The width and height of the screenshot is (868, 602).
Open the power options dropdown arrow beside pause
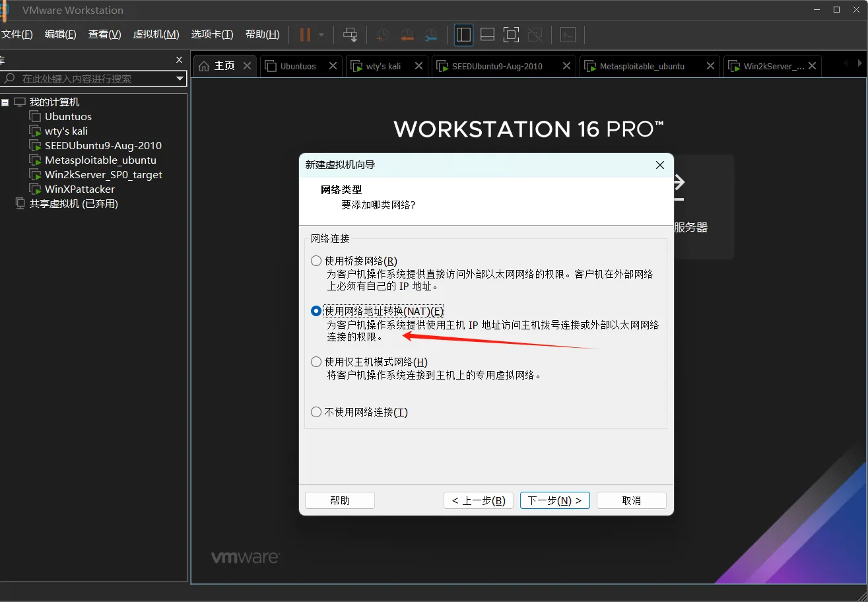click(x=321, y=35)
